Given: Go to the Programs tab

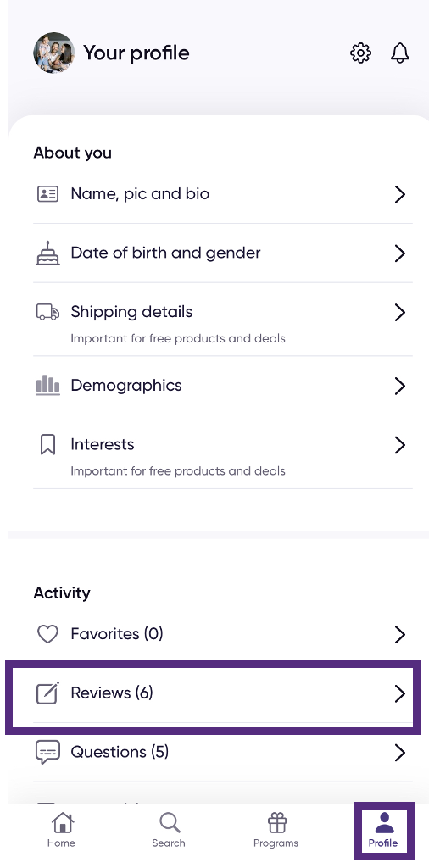Looking at the screenshot, I should point(276,830).
